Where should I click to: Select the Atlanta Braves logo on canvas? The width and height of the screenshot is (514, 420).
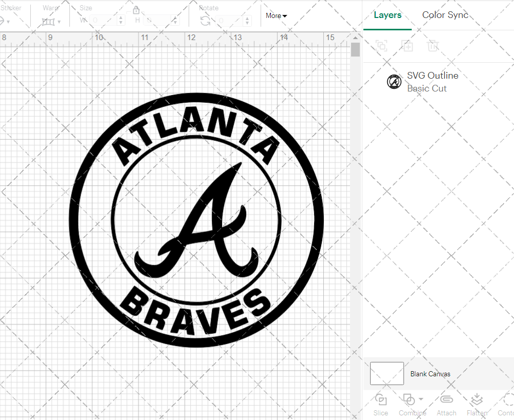point(196,220)
